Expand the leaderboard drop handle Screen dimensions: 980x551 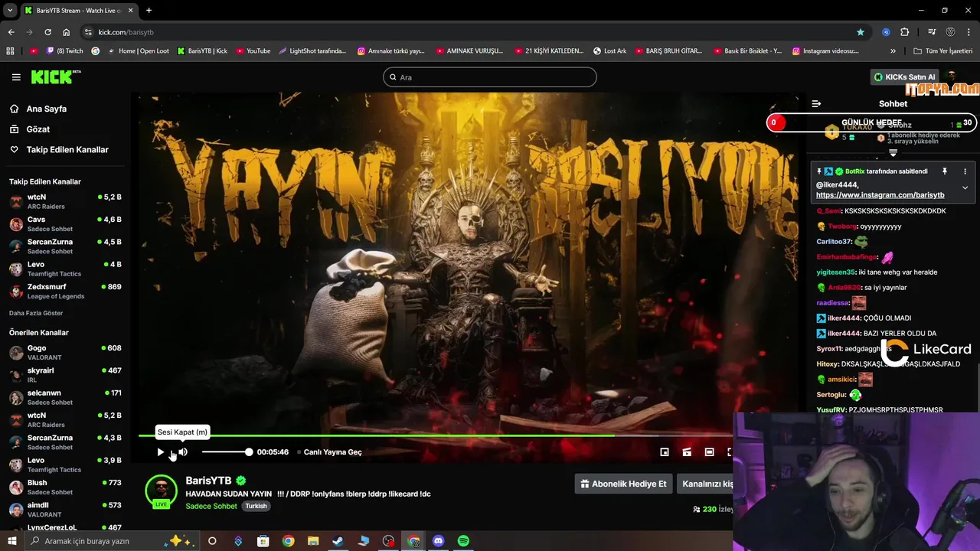(893, 153)
